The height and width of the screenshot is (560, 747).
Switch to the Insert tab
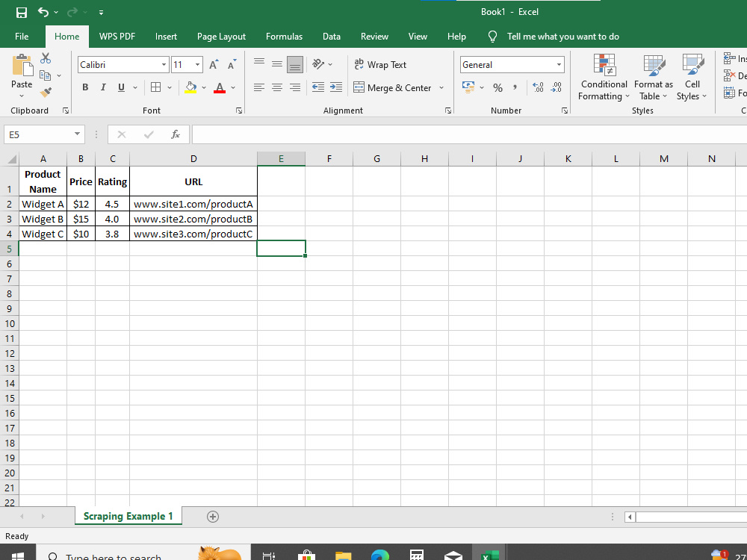[166, 37]
